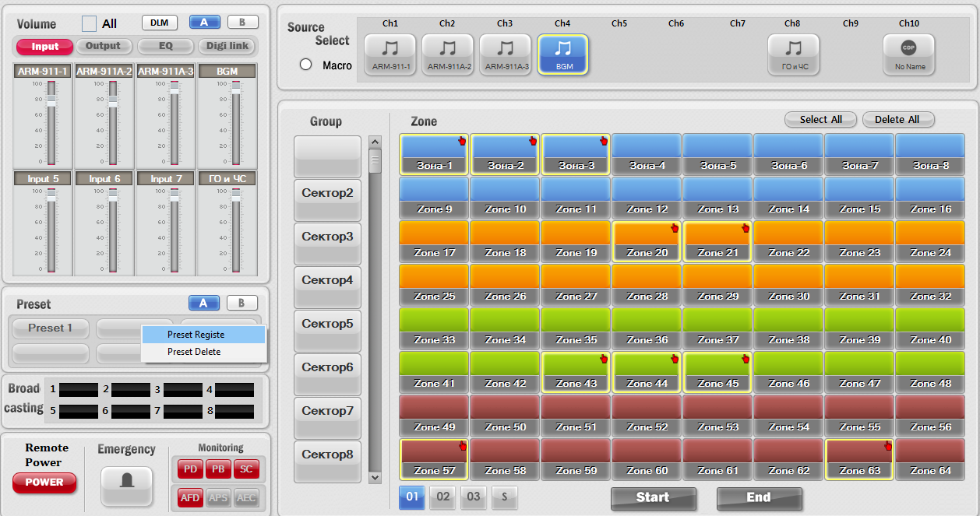Select Зона-4 zone tile

pos(647,154)
